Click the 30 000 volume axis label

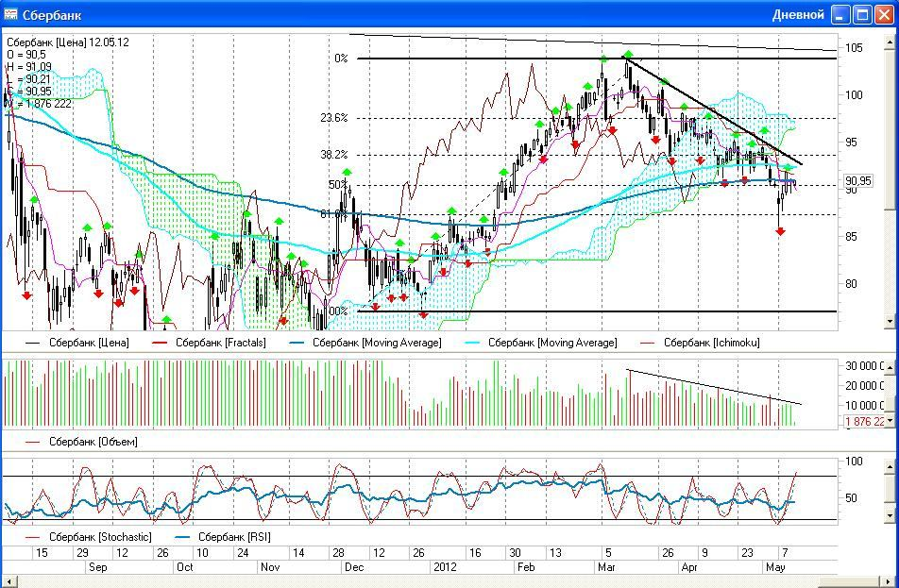click(865, 365)
